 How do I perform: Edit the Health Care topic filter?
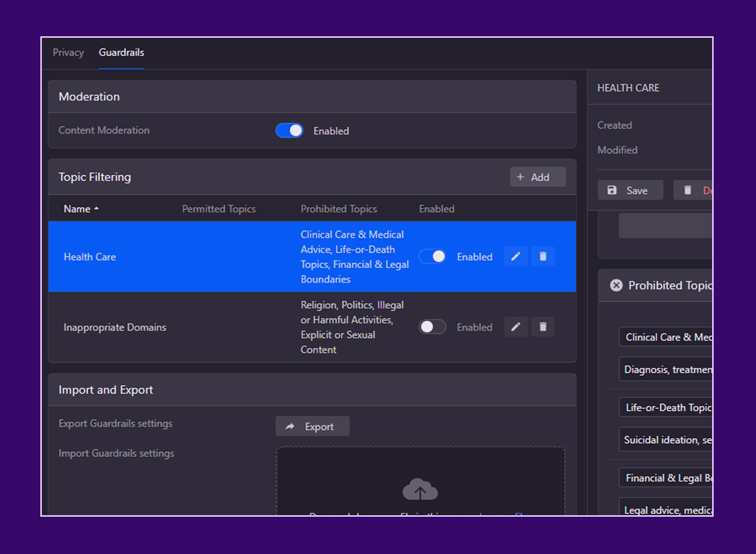(516, 256)
